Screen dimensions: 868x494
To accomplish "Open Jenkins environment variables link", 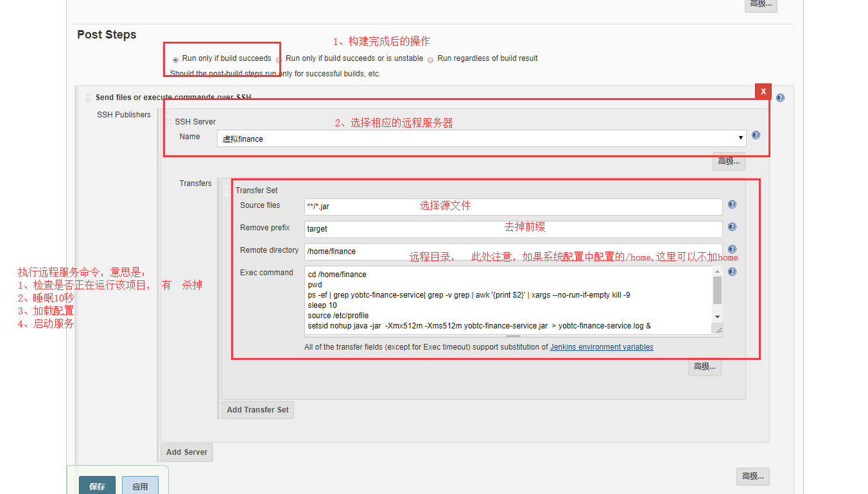I will coord(602,347).
